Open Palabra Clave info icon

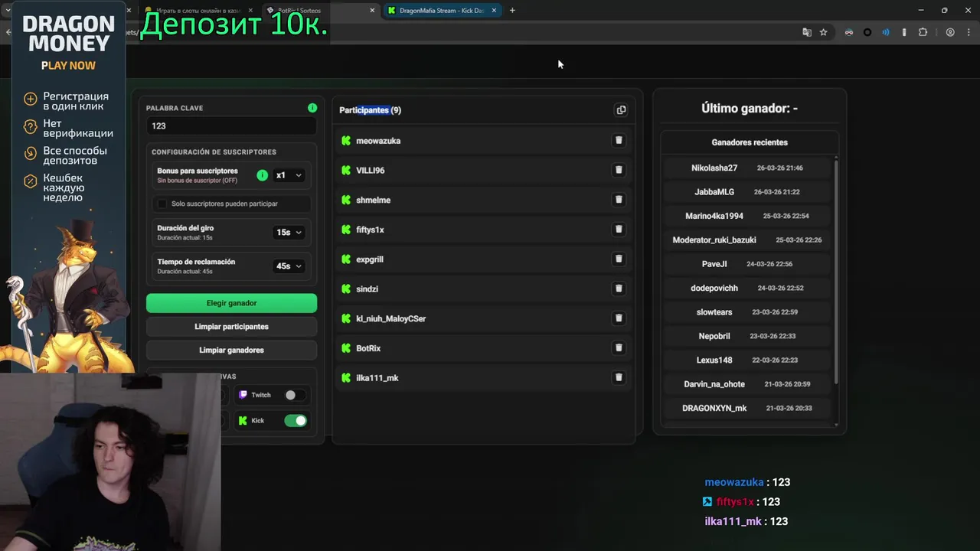tap(312, 108)
